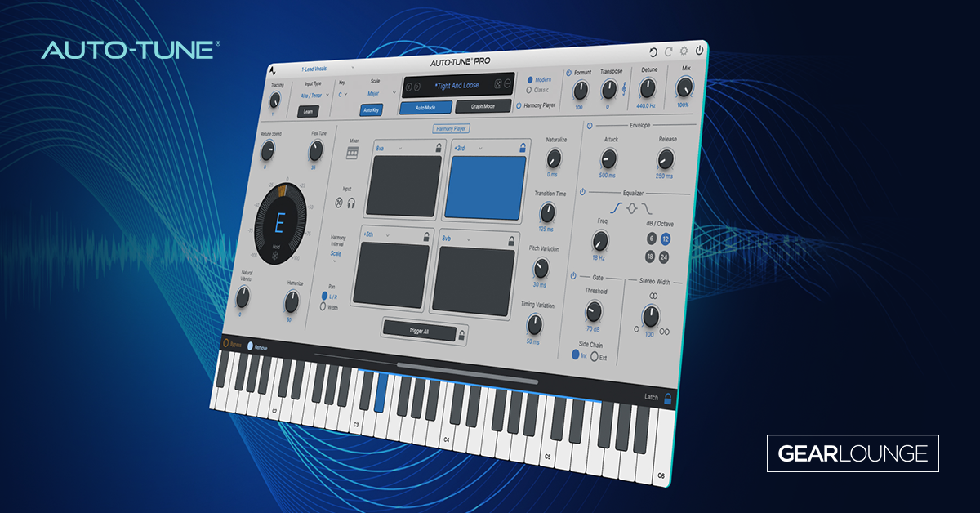This screenshot has width=980, height=513.
Task: Click the tuning fork icon beside Transpose
Action: pos(624,89)
